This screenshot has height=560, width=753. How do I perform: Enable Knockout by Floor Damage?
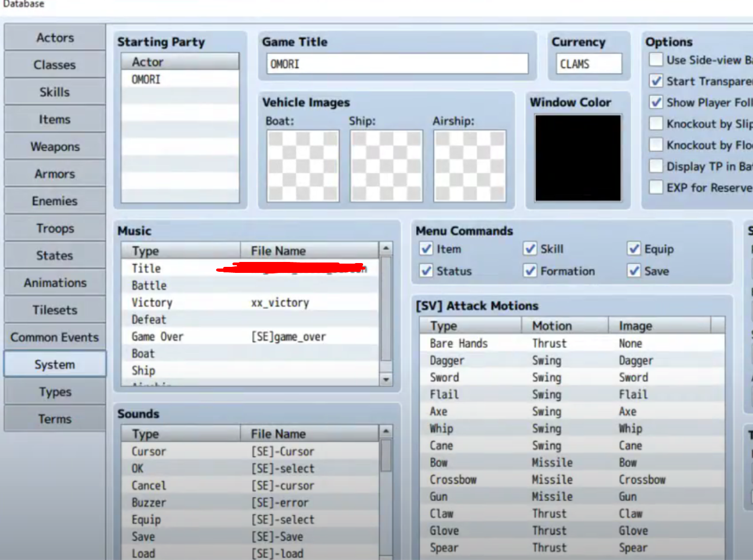click(x=656, y=145)
